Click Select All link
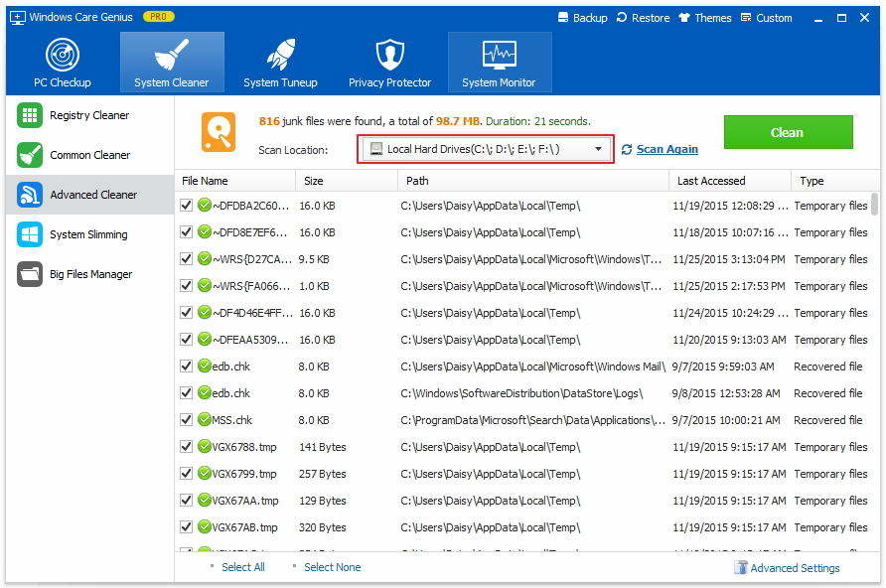The width and height of the screenshot is (886, 588). [x=243, y=567]
